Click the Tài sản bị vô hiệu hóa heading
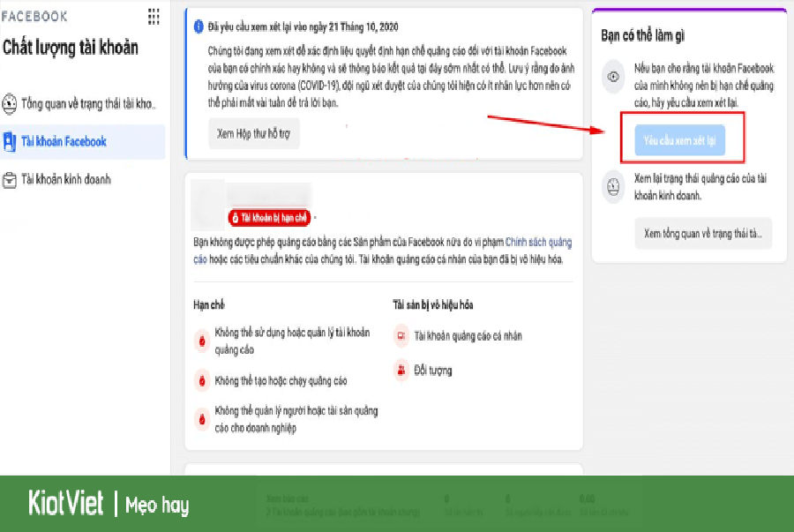 433,304
